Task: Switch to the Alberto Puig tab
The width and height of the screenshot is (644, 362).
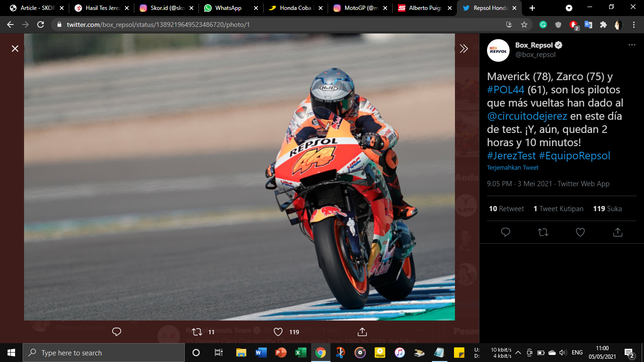Action: (x=425, y=8)
